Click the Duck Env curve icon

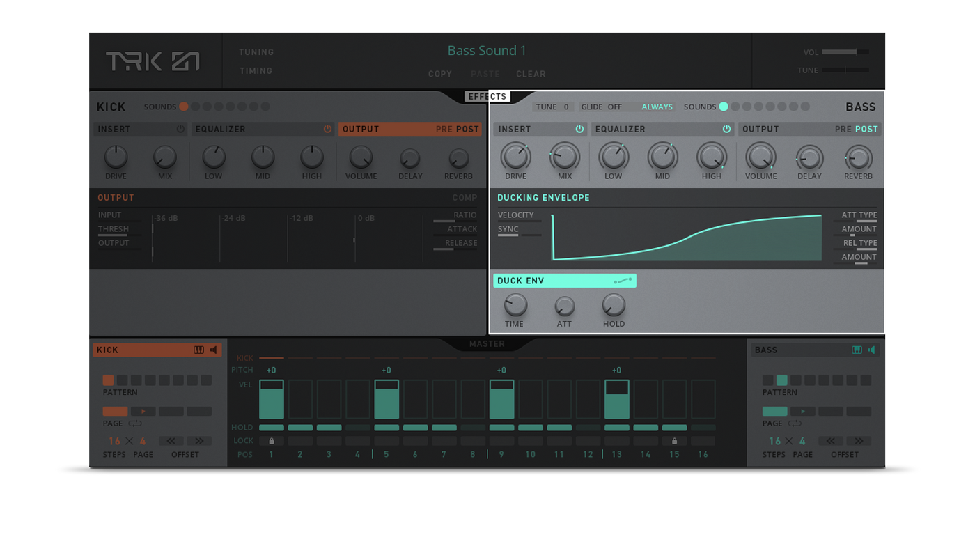coord(623,281)
